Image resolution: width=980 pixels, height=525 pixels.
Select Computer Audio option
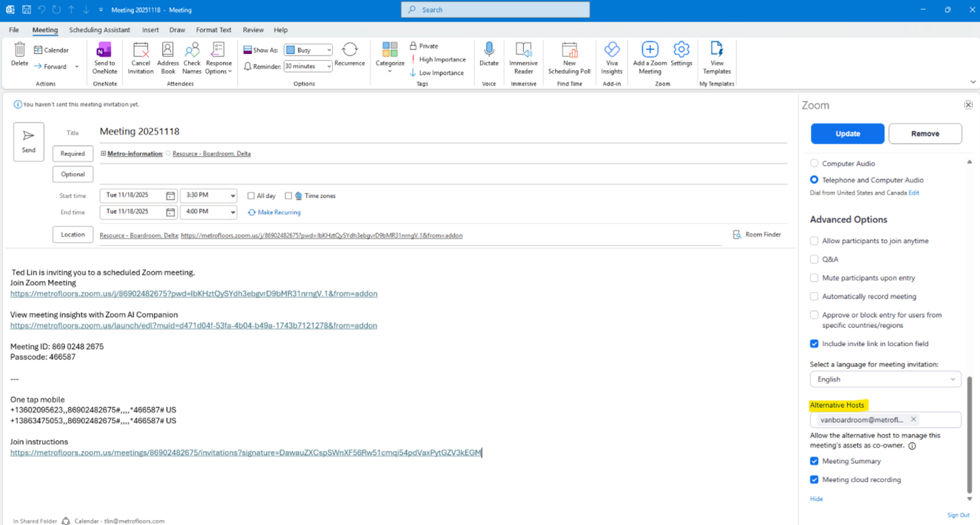pos(814,163)
